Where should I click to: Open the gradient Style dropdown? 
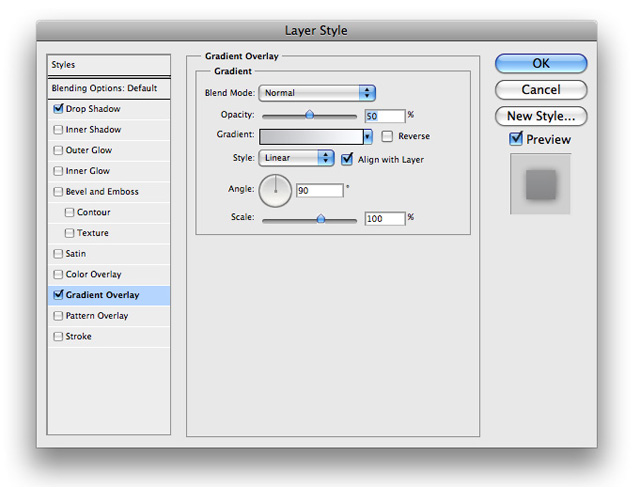pyautogui.click(x=296, y=158)
